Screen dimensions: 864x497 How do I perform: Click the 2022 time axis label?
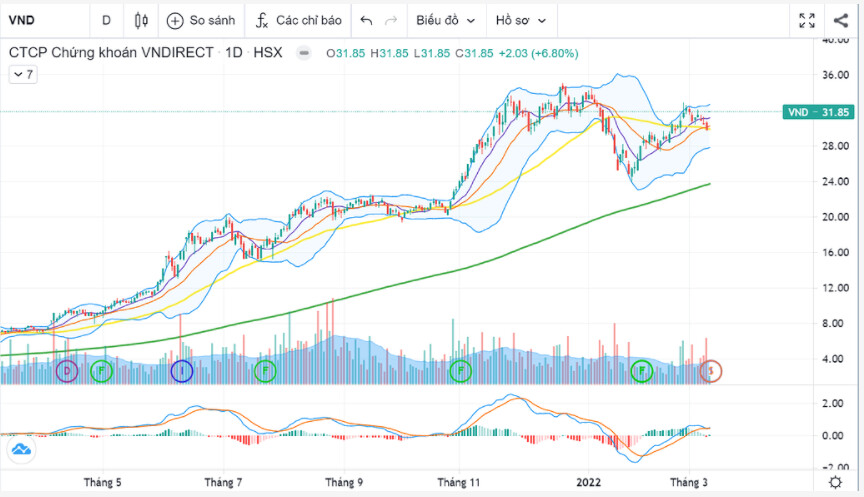pyautogui.click(x=588, y=483)
